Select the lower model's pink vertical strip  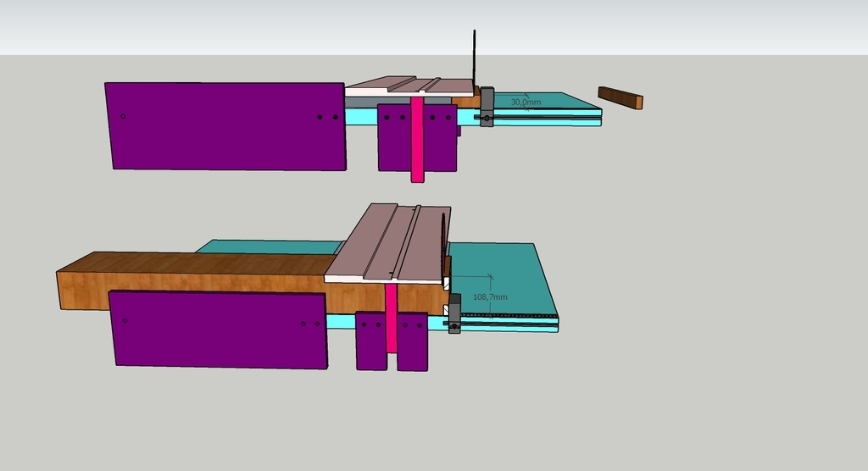(x=392, y=319)
